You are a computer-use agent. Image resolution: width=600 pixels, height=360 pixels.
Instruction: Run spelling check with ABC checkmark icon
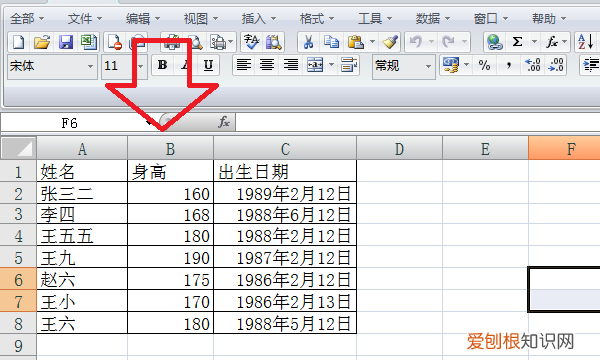pos(251,42)
